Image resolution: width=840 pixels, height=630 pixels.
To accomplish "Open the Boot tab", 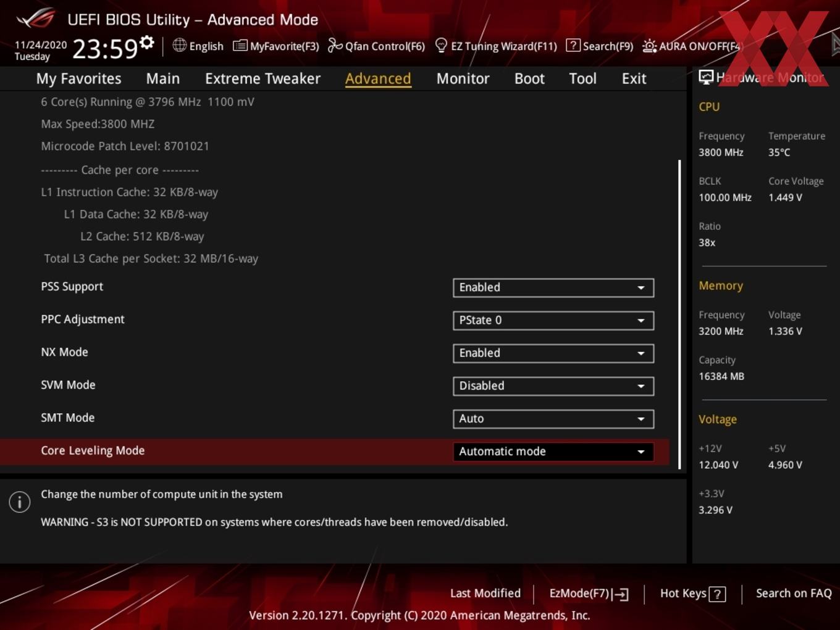I will [529, 78].
